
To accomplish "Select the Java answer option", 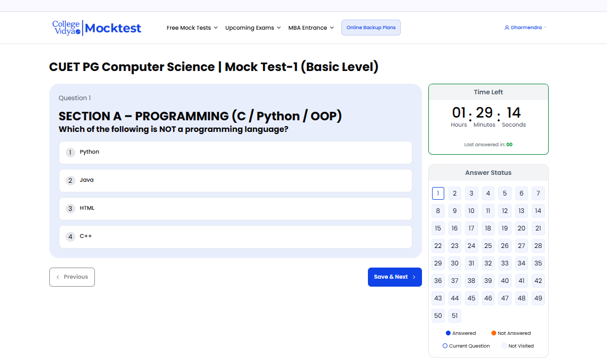I will 235,181.
